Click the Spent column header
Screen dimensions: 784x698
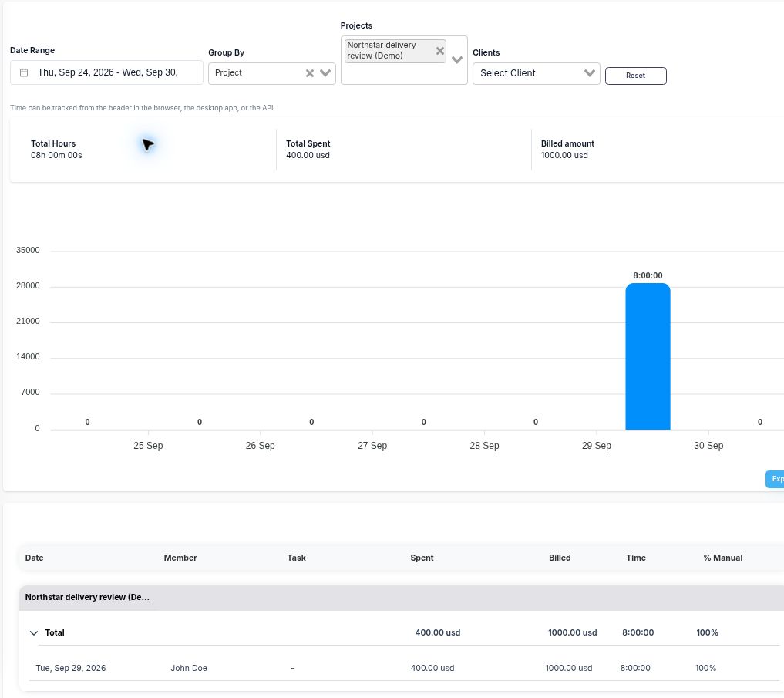point(422,558)
